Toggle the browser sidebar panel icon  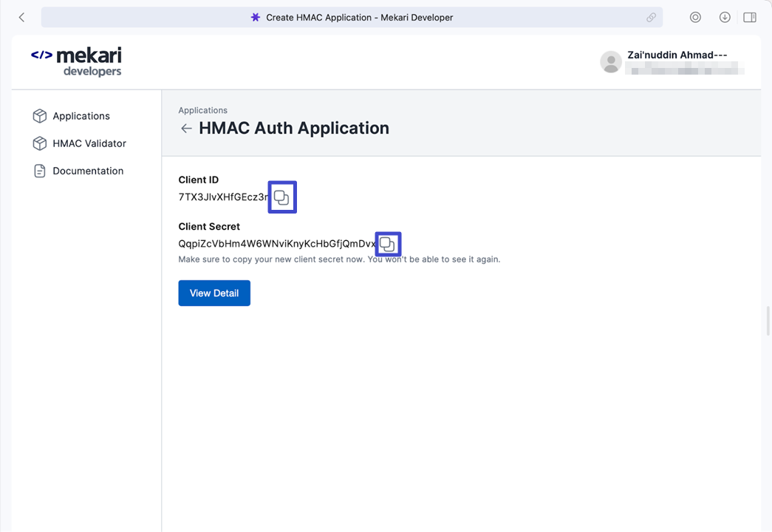pos(750,18)
